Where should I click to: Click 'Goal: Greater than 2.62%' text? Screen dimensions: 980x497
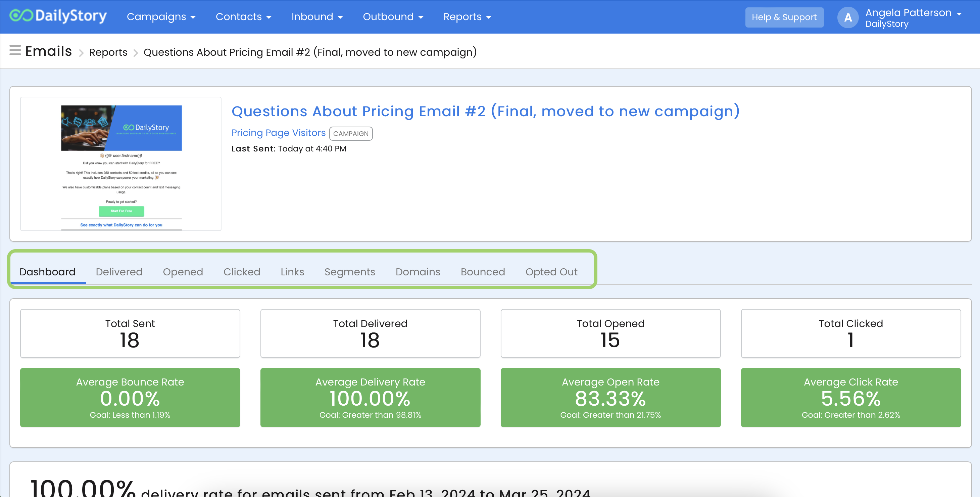[x=851, y=415]
